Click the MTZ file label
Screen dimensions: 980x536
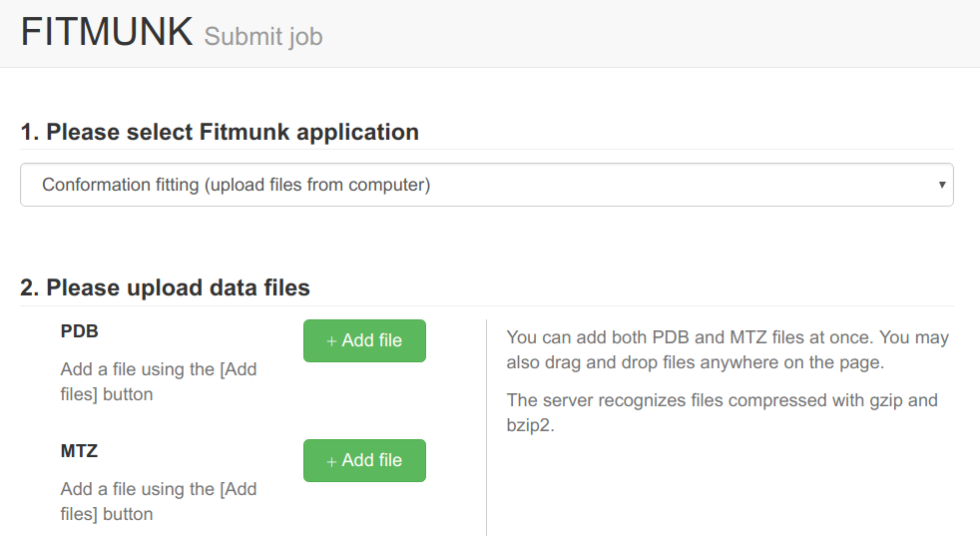(x=80, y=451)
